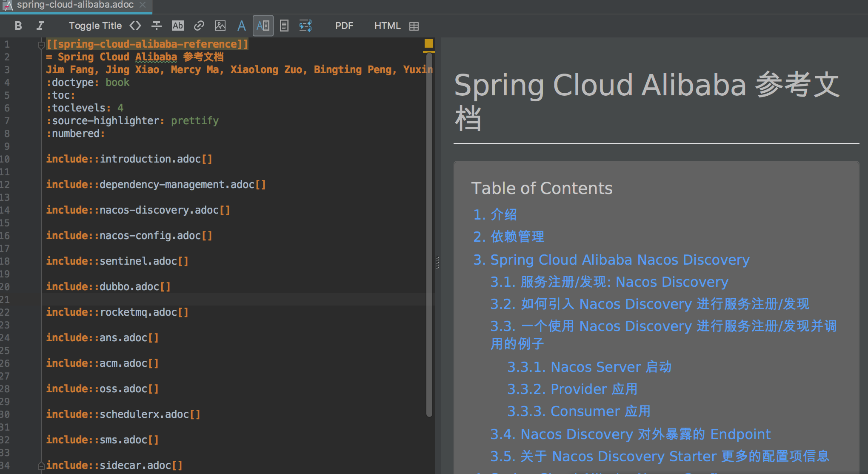Open the HTML export option
Image resolution: width=868 pixels, height=474 pixels.
[387, 26]
